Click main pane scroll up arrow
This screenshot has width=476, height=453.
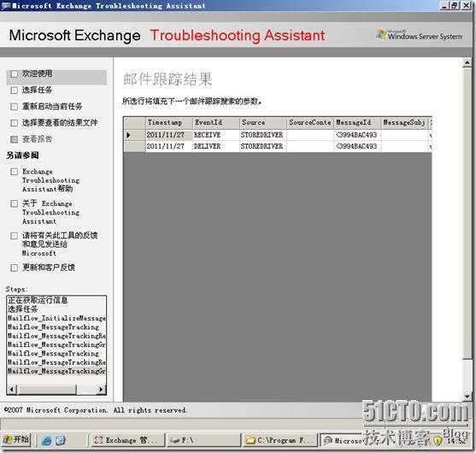click(467, 62)
